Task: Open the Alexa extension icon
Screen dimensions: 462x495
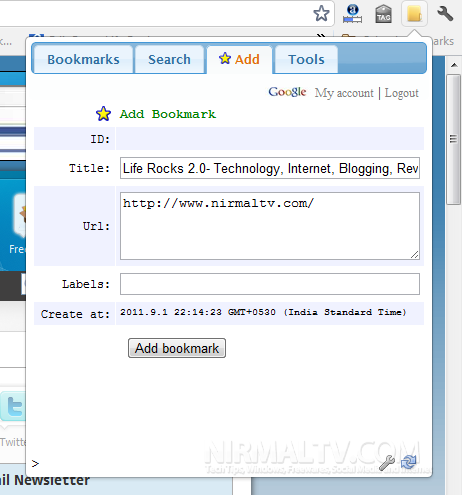Action: click(x=352, y=14)
